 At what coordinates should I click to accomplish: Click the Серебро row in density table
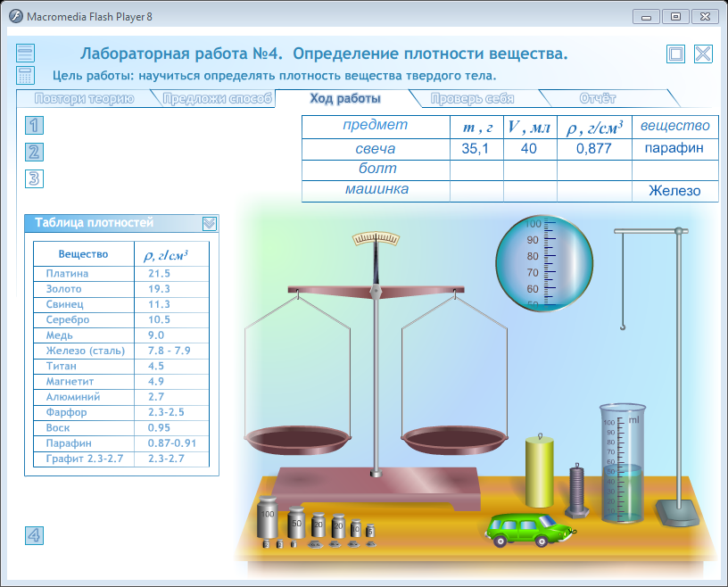point(121,319)
